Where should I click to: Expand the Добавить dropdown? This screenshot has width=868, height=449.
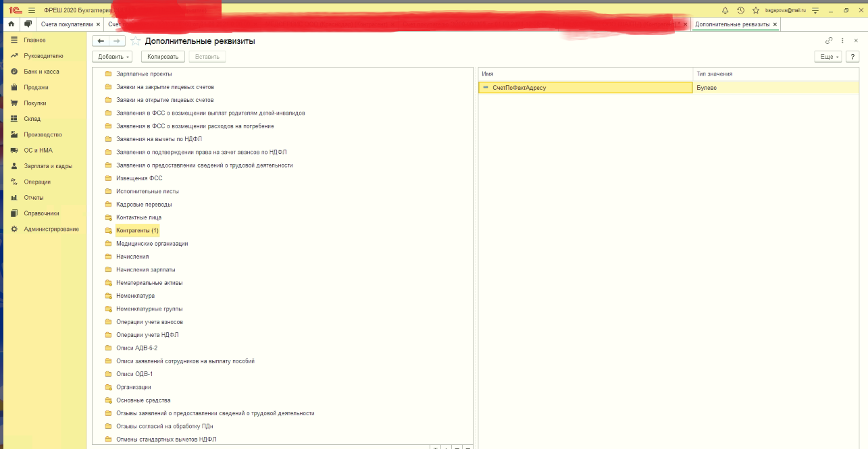pyautogui.click(x=113, y=57)
